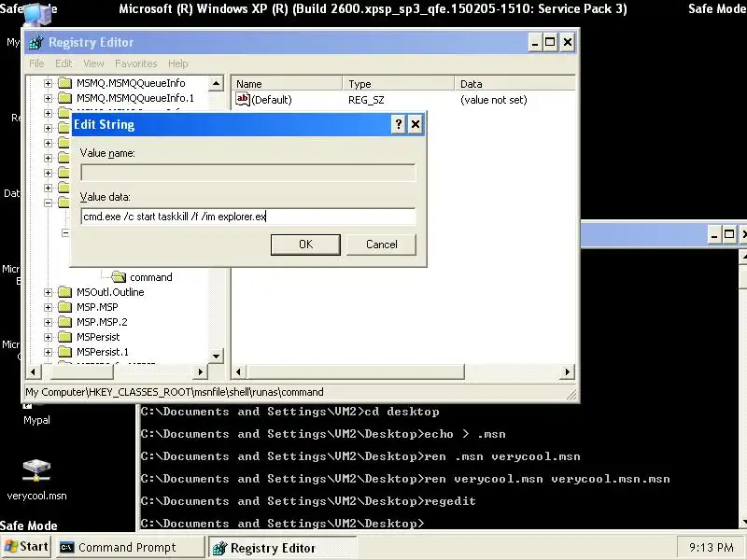Click the Edit String help question mark
This screenshot has height=560, width=747.
tap(399, 124)
